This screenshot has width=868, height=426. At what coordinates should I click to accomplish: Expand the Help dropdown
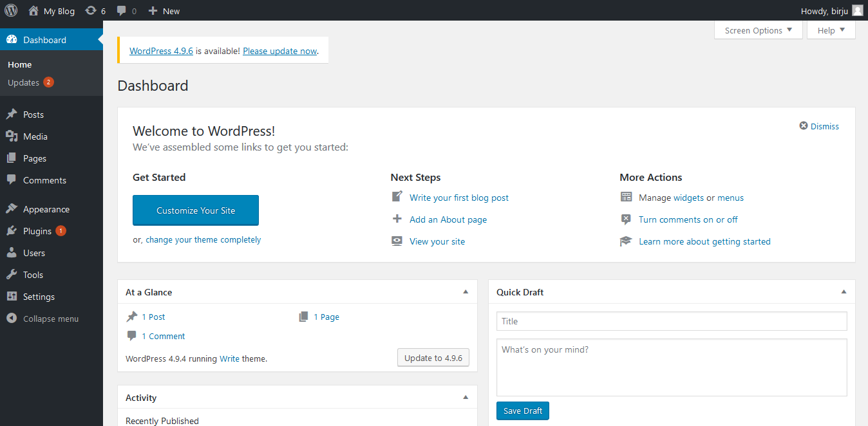(x=831, y=30)
